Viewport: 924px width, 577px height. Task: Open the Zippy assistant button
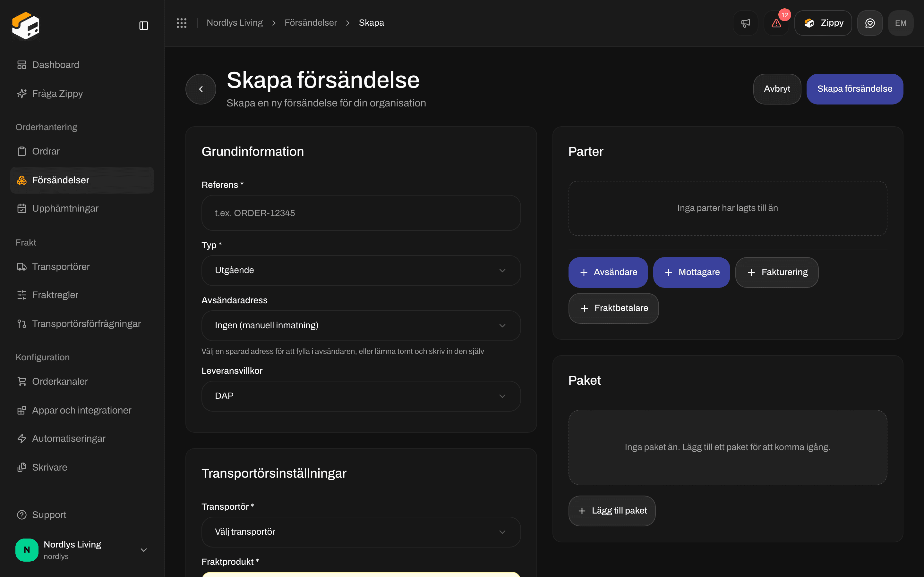[x=823, y=23]
